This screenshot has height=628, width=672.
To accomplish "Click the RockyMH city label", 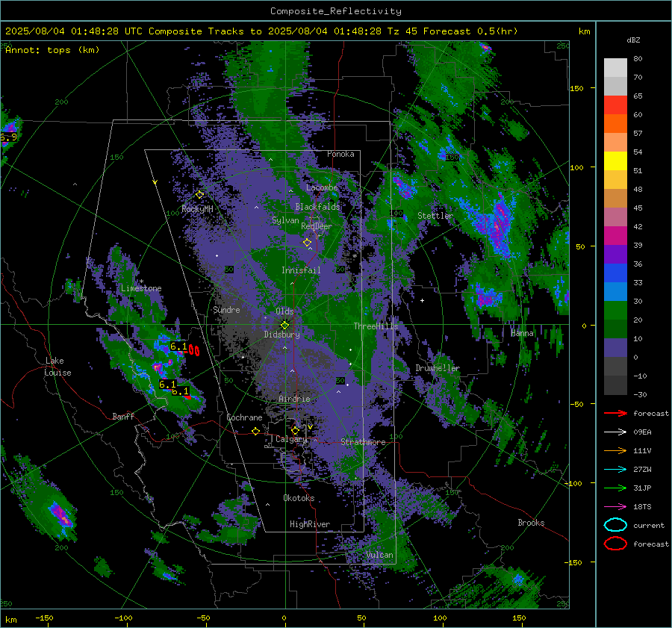I will (197, 209).
